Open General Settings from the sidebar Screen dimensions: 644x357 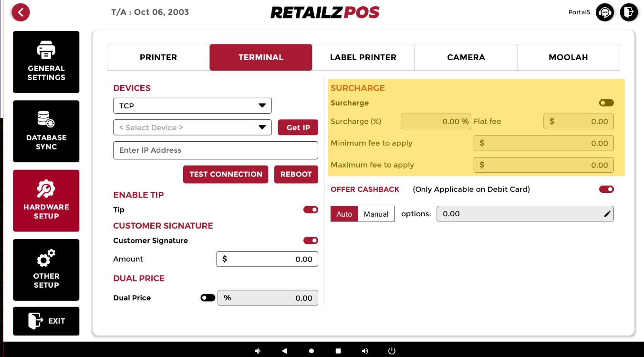click(46, 62)
